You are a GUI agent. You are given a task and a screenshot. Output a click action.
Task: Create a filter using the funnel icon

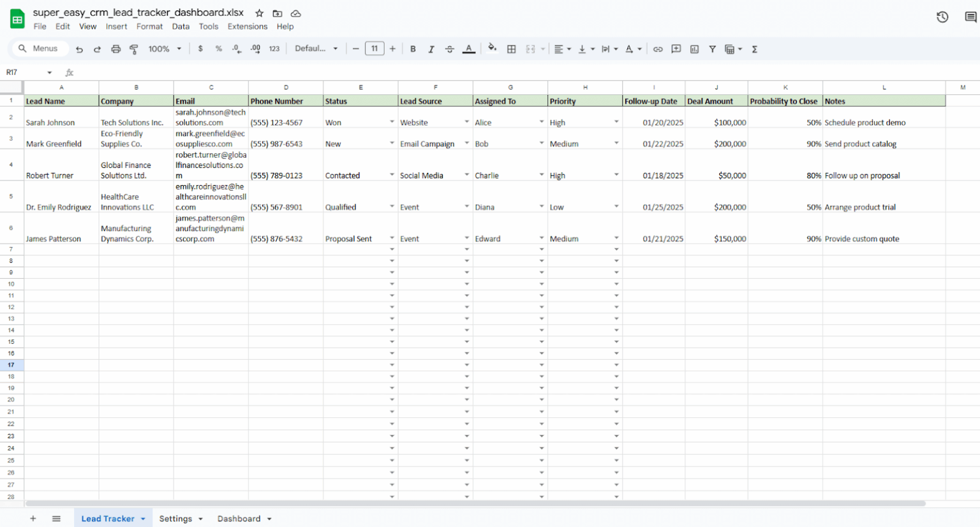pyautogui.click(x=712, y=48)
